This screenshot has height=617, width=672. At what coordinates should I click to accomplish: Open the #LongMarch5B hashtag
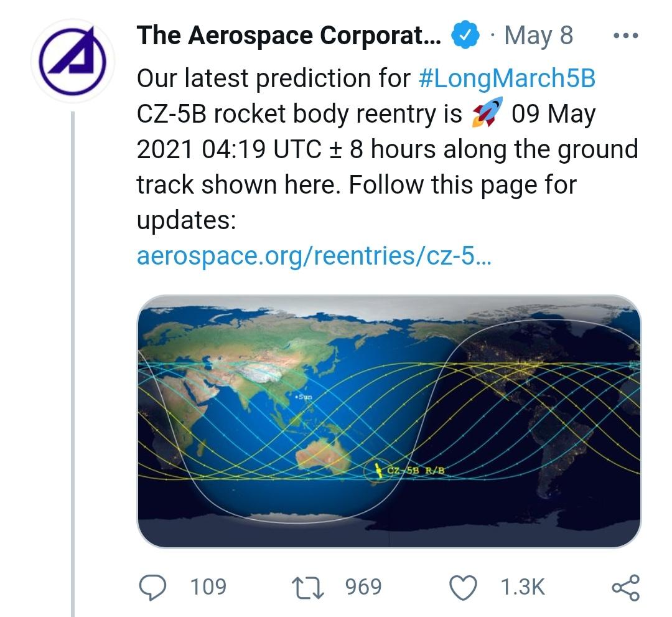(x=507, y=78)
